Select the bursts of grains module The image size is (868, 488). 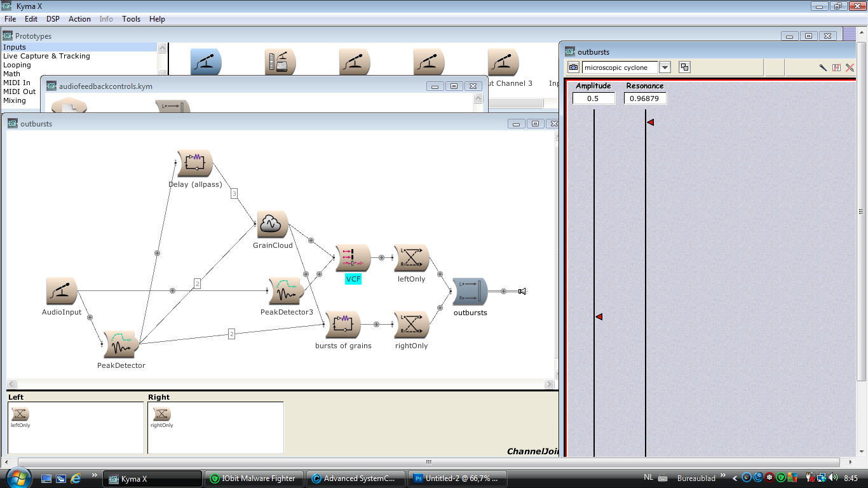(342, 325)
